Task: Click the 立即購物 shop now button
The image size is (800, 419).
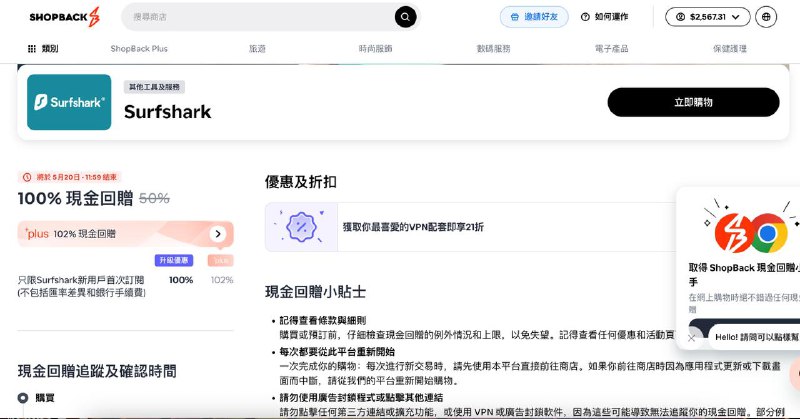Action: (x=693, y=102)
